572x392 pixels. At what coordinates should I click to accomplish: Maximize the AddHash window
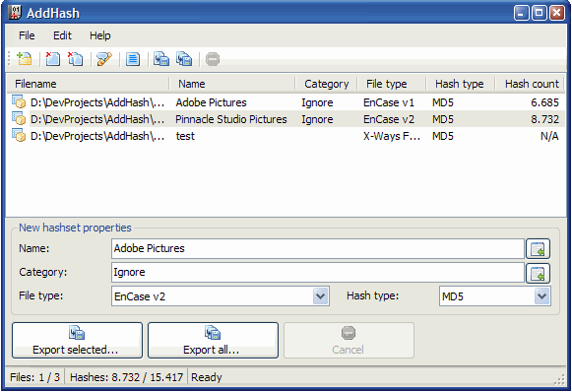pos(539,13)
